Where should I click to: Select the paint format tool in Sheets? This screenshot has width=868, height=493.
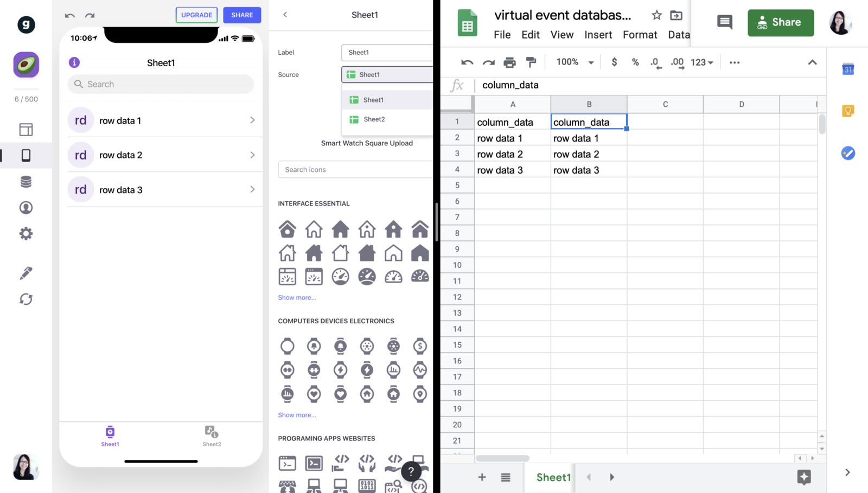pyautogui.click(x=531, y=62)
